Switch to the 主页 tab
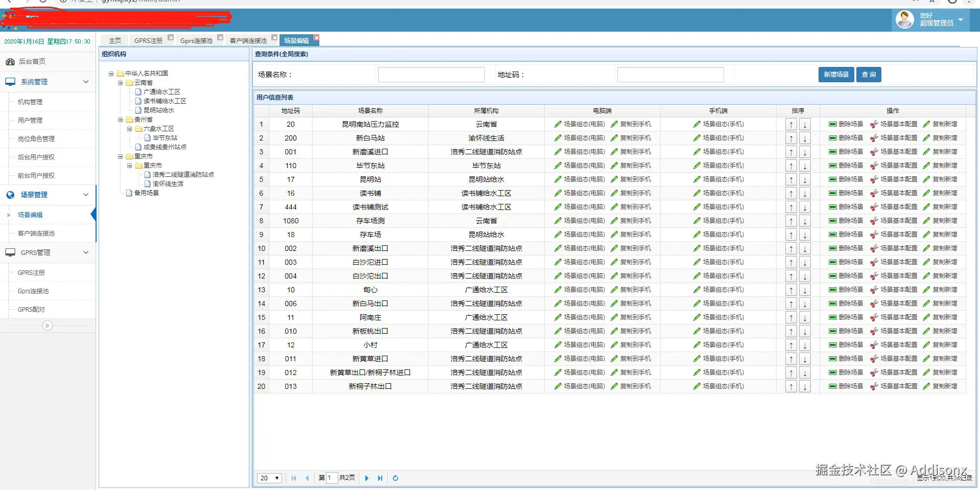This screenshot has height=490, width=980. (115, 40)
